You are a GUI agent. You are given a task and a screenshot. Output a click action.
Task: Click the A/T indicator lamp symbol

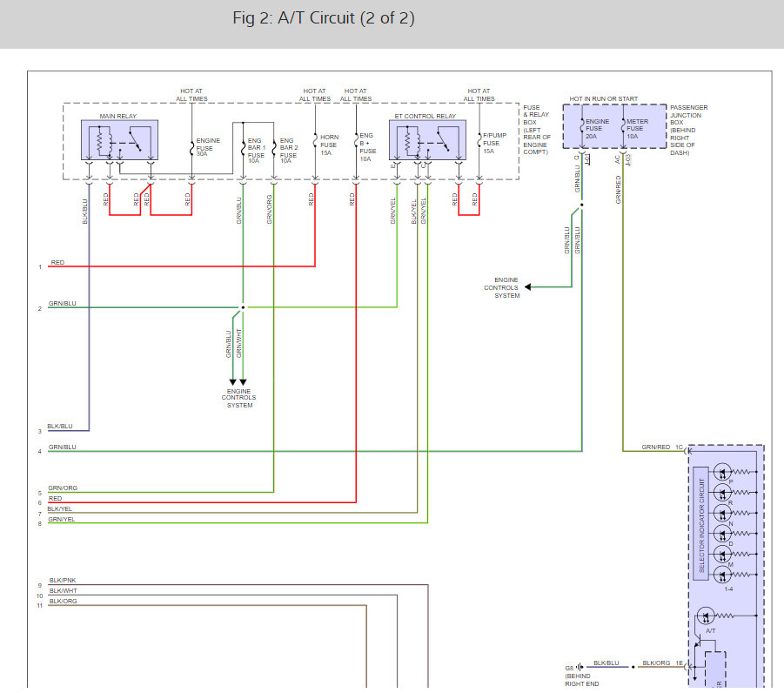pos(706,616)
